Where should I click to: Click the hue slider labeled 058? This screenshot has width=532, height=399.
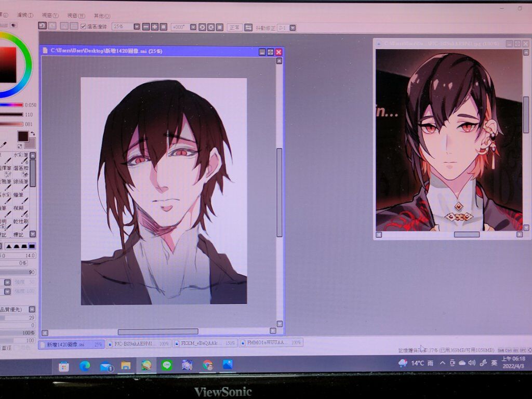tap(11, 105)
